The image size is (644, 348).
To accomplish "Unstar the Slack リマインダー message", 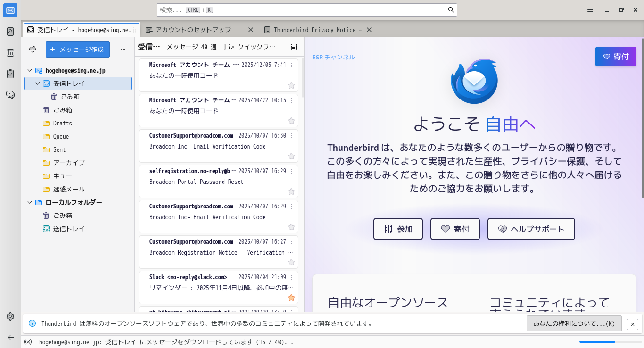I will point(291,298).
